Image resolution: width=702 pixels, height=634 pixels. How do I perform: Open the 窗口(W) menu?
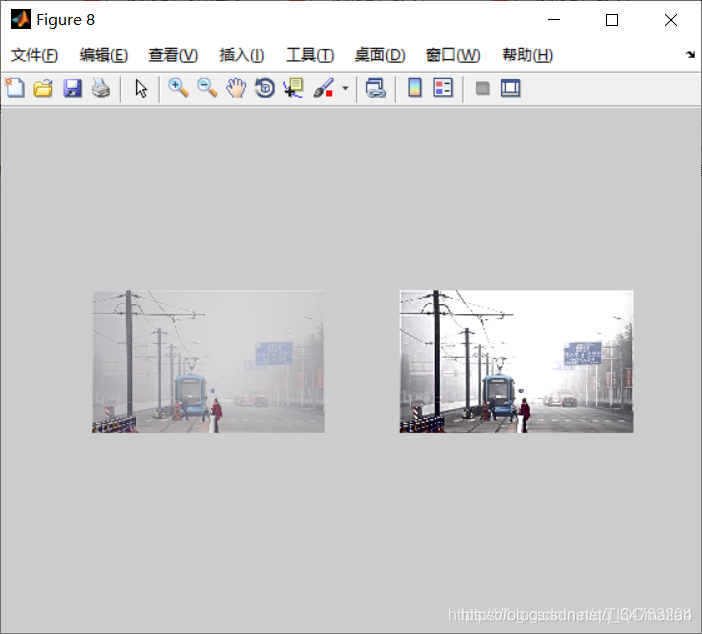tap(453, 55)
